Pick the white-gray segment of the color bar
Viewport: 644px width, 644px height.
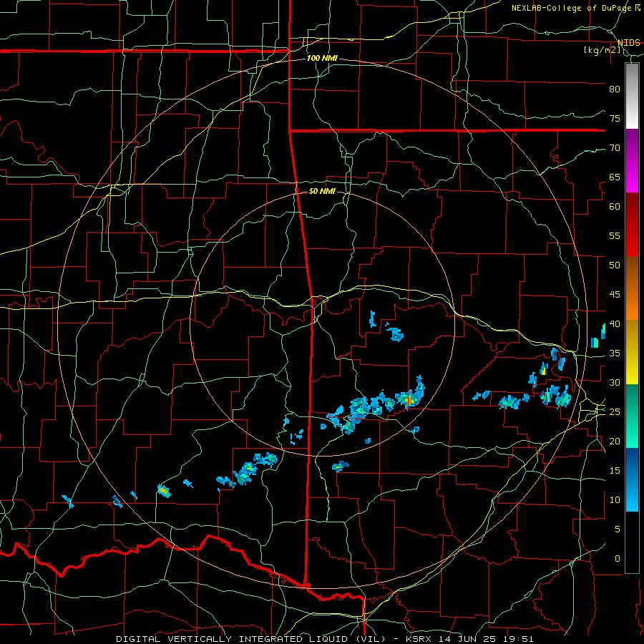(x=632, y=96)
